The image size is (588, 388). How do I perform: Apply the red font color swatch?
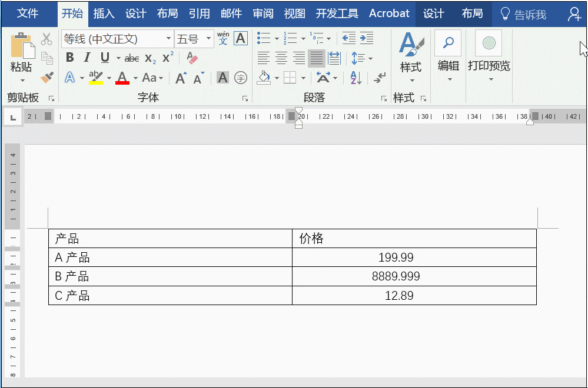[122, 78]
